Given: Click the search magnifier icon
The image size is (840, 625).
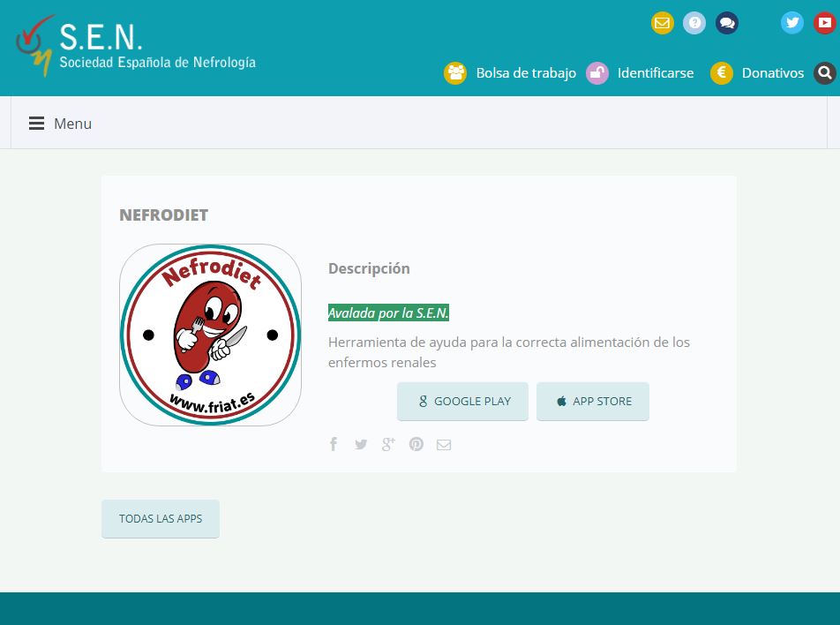Looking at the screenshot, I should click(x=825, y=73).
